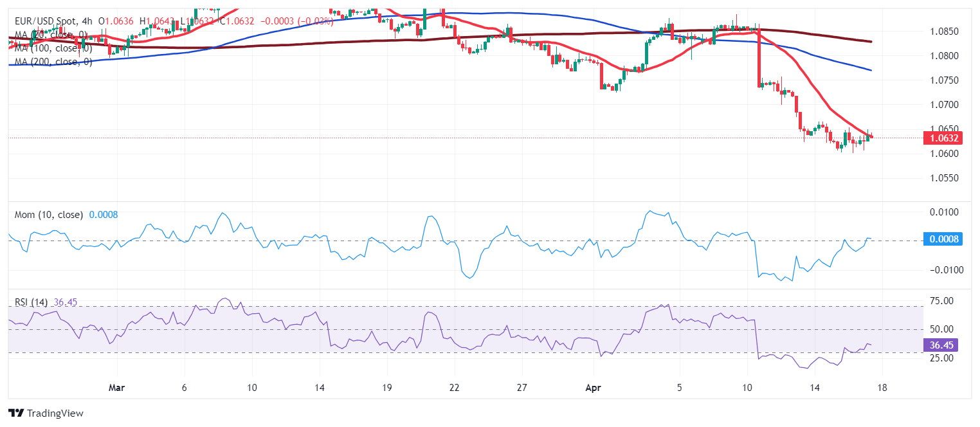Viewport: 980px width, 427px height.
Task: Select the RSI (14) indicator label
Action: tap(32, 302)
